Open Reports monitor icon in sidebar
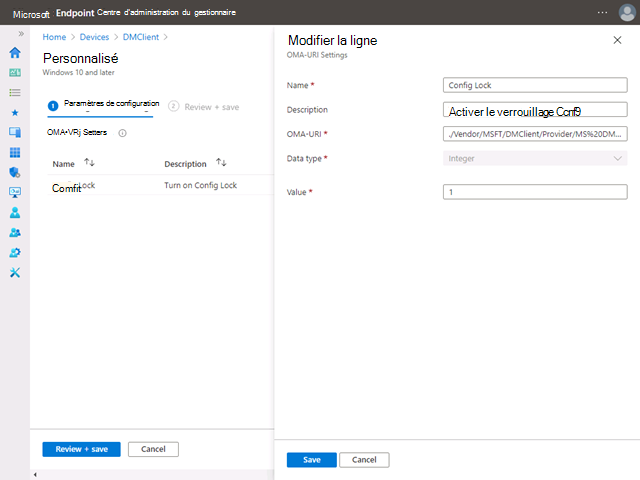Image resolution: width=640 pixels, height=480 pixels. tap(15, 192)
